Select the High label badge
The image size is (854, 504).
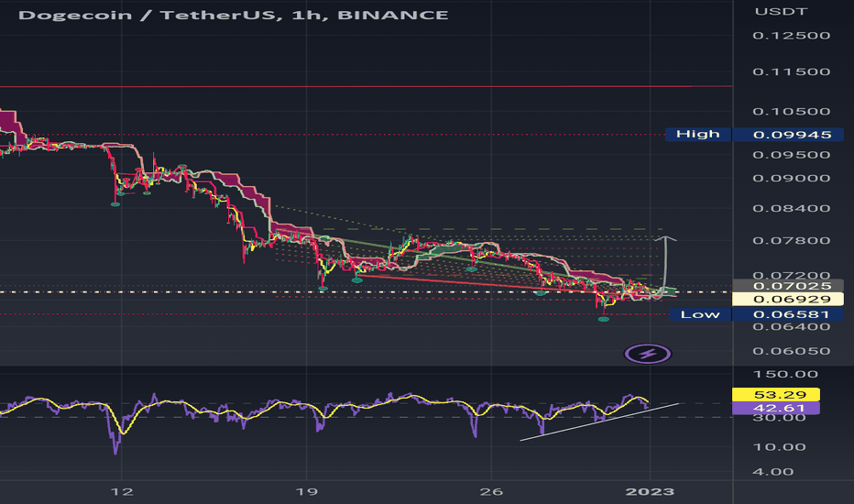tap(697, 134)
